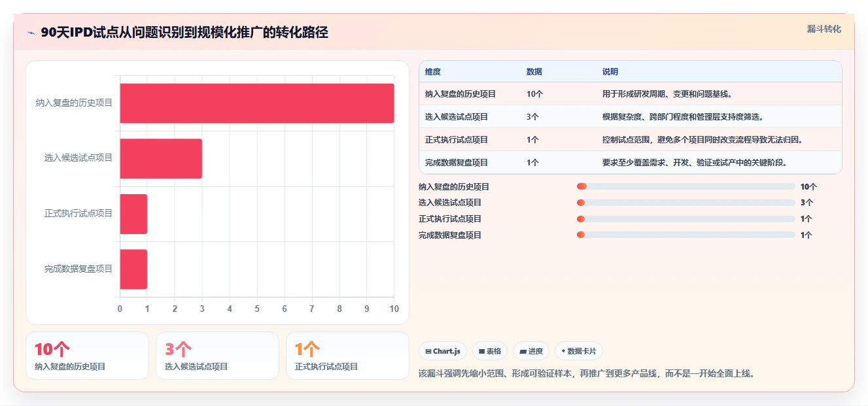Click chart y-axis label 选入候选试点项目
868x406 pixels.
[78, 158]
